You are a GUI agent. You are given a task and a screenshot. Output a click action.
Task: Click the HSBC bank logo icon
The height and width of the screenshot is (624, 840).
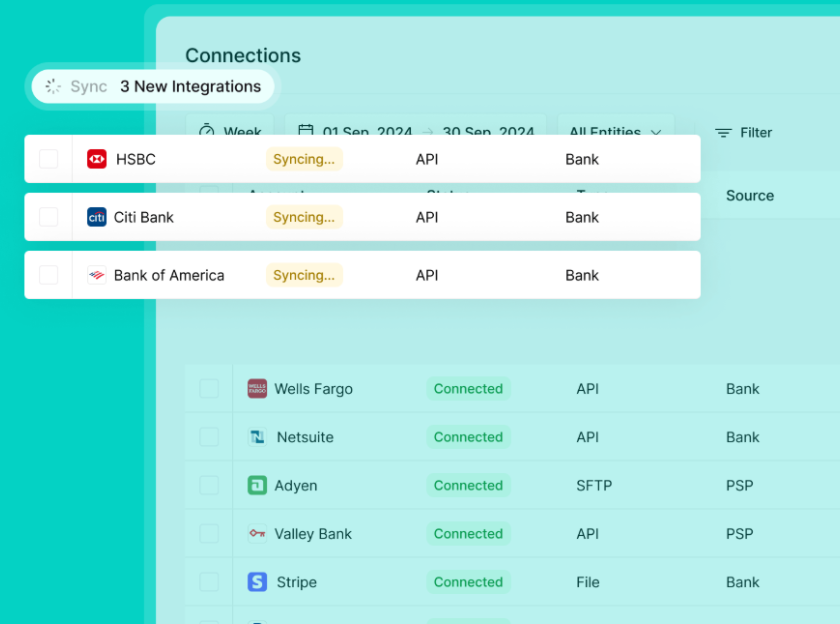[96, 159]
